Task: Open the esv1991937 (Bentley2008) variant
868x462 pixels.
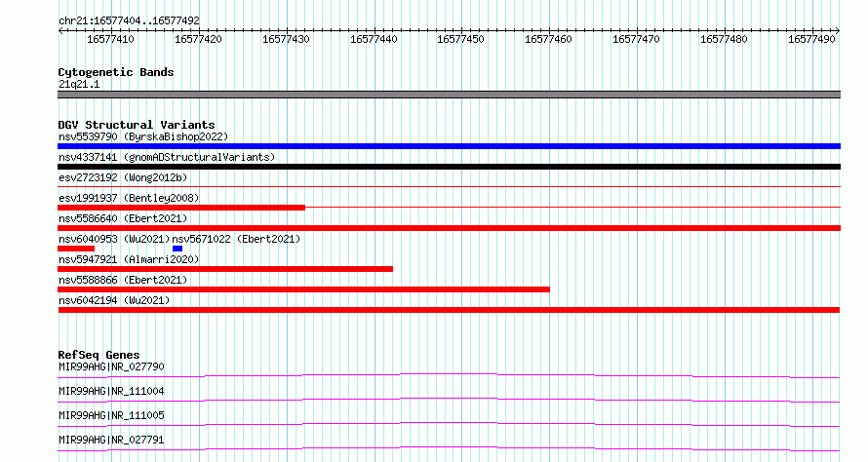Action: click(x=129, y=198)
